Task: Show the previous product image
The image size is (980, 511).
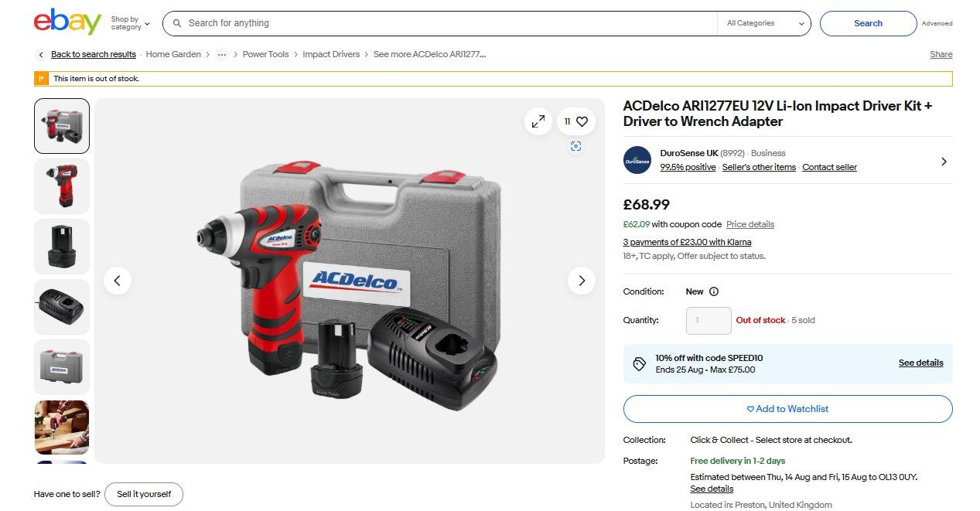Action: pyautogui.click(x=118, y=281)
